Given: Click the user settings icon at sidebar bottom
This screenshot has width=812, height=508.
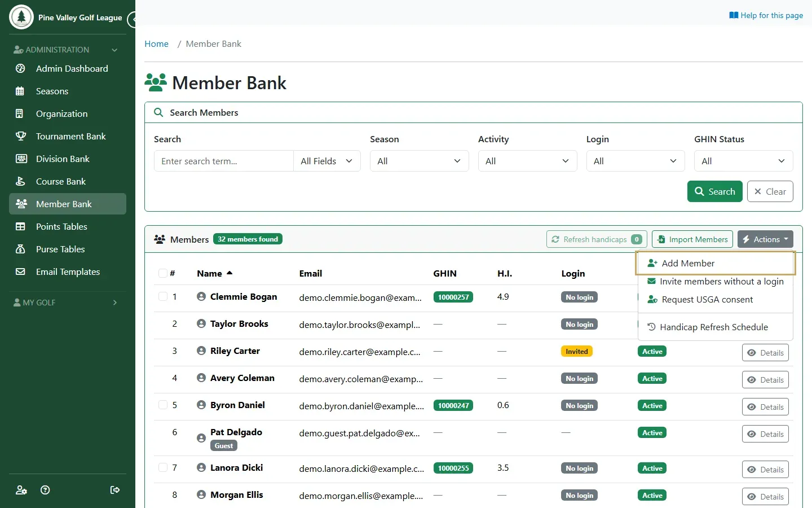Looking at the screenshot, I should point(21,490).
